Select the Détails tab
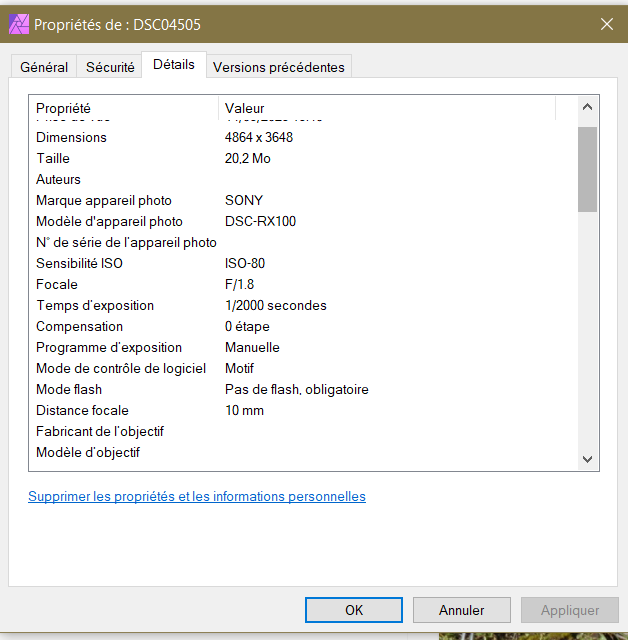Image resolution: width=628 pixels, height=640 pixels. tap(174, 65)
